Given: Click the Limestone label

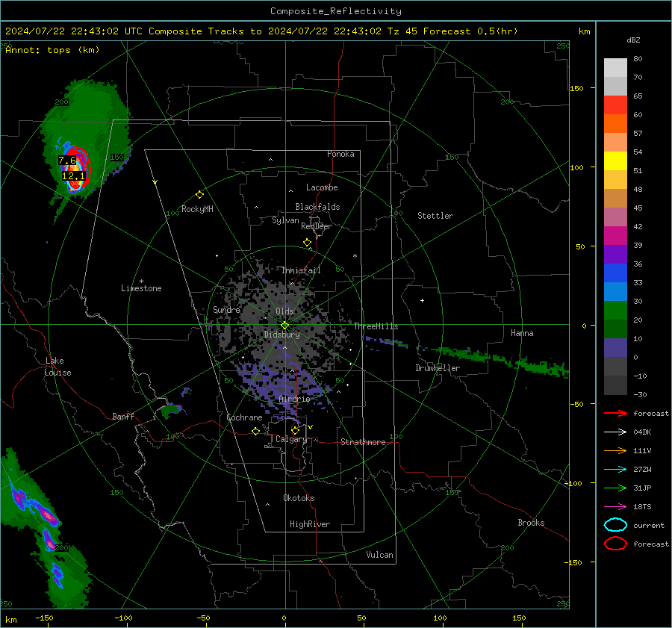Looking at the screenshot, I should pos(141,288).
